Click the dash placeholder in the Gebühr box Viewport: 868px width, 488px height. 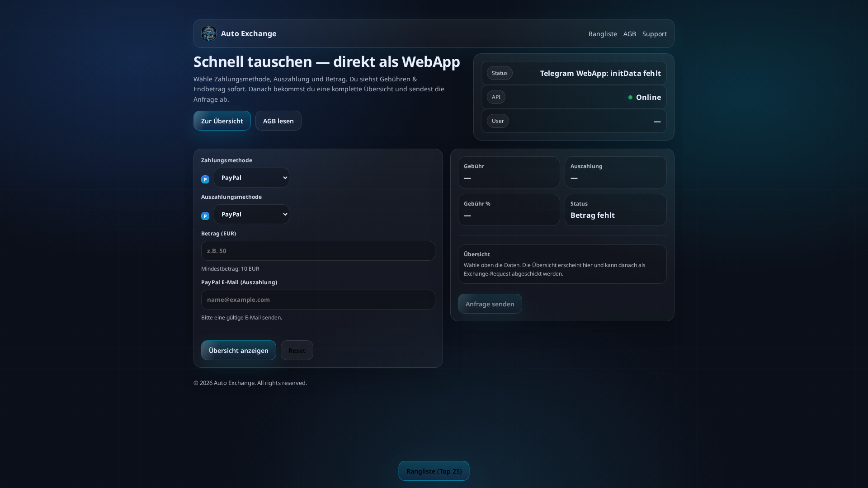tap(468, 178)
